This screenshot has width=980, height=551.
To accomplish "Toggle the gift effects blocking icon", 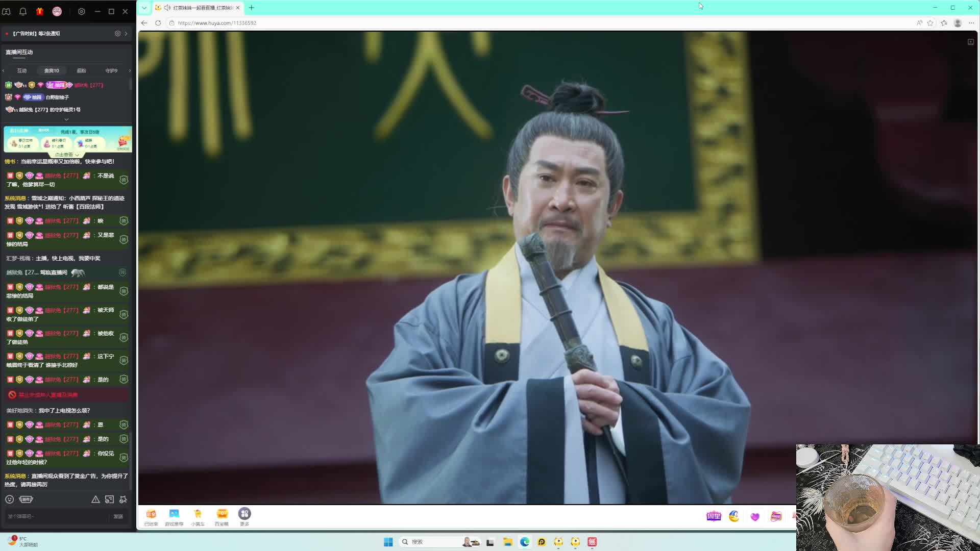I will pos(123,499).
